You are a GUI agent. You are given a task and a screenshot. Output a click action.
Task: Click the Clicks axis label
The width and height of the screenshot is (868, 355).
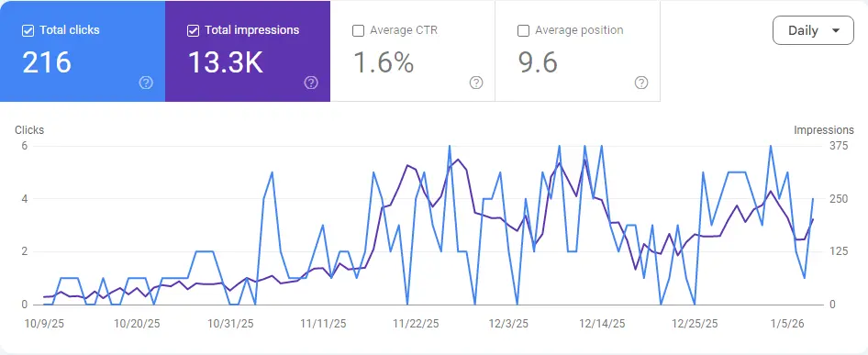29,130
